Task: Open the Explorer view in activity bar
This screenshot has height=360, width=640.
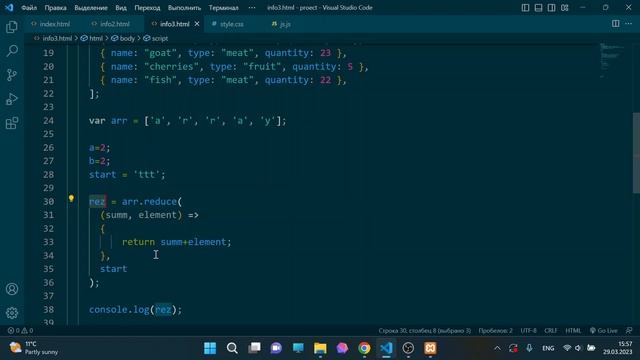Action: click(12, 27)
